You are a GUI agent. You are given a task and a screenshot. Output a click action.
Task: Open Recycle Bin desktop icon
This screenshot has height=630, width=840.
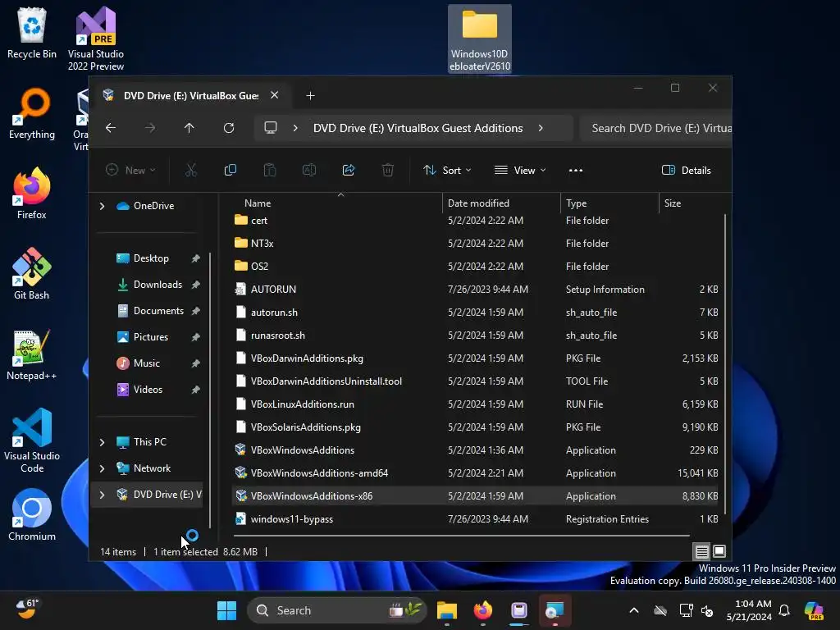point(32,33)
